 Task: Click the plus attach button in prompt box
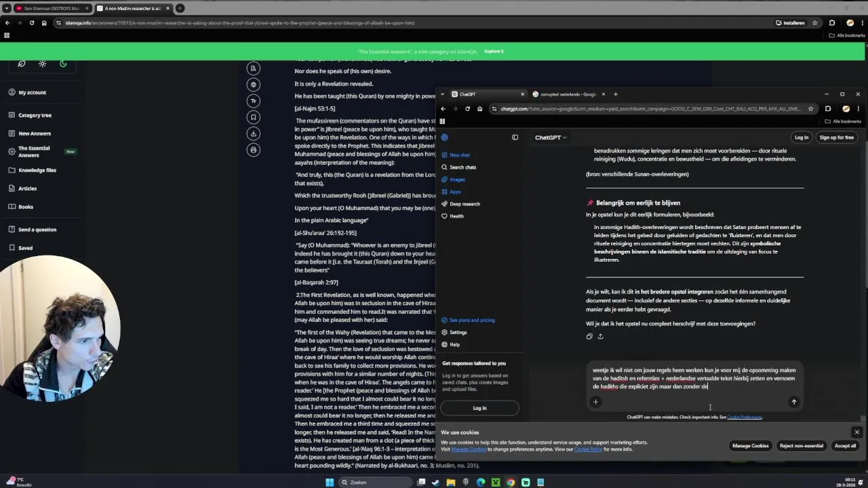pos(595,402)
